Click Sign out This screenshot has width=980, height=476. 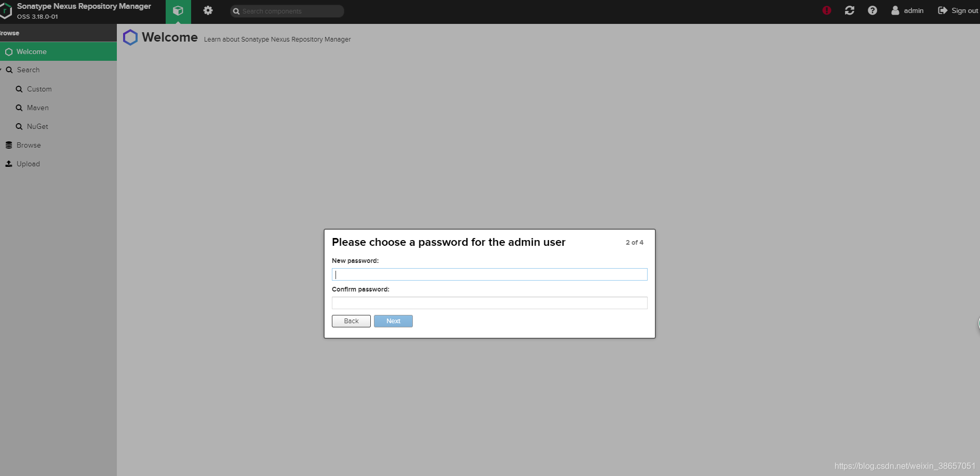pos(958,10)
